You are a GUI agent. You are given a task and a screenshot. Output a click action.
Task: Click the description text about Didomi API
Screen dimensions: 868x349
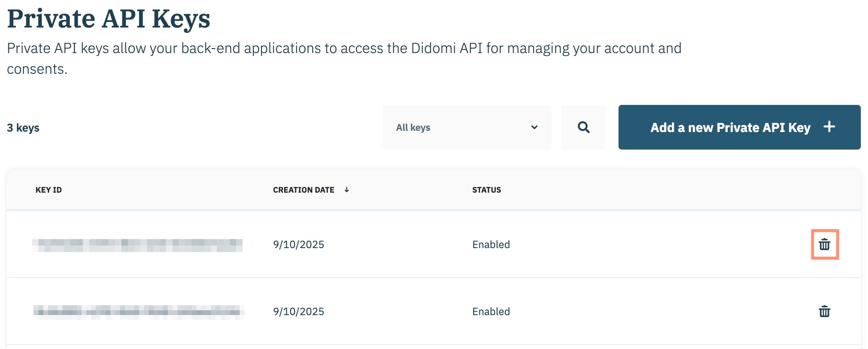pos(344,49)
